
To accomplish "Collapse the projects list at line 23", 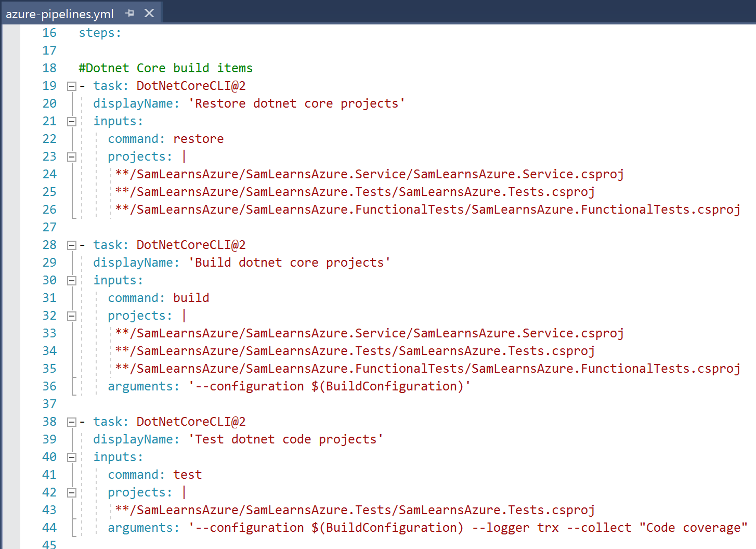I will click(x=72, y=157).
